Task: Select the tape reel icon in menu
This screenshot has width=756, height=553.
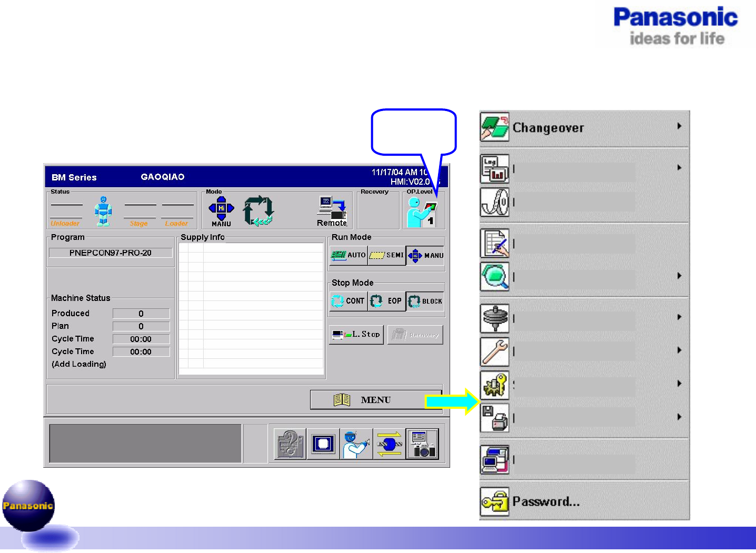Action: 494,202
